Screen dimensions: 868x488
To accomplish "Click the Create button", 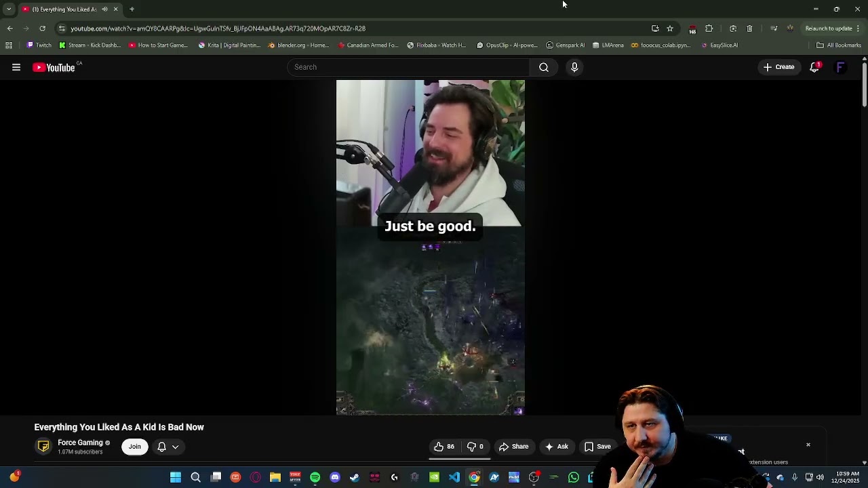I will tap(778, 67).
